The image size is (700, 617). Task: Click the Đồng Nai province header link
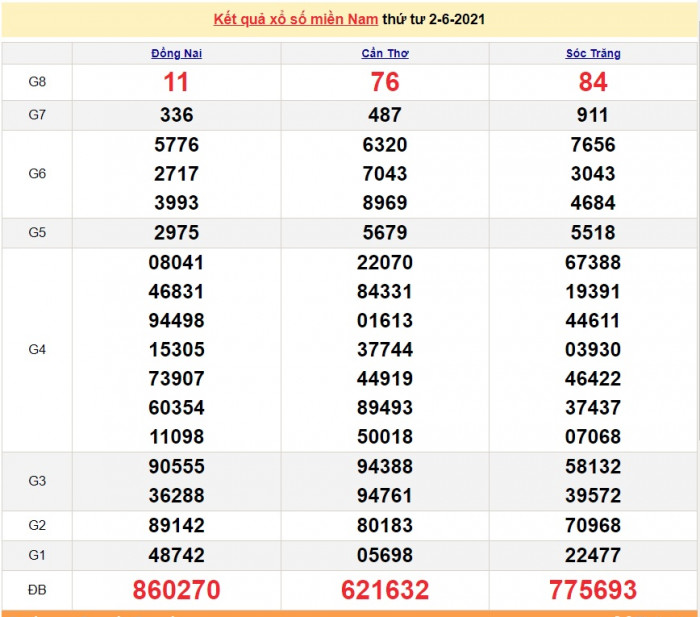[x=177, y=53]
